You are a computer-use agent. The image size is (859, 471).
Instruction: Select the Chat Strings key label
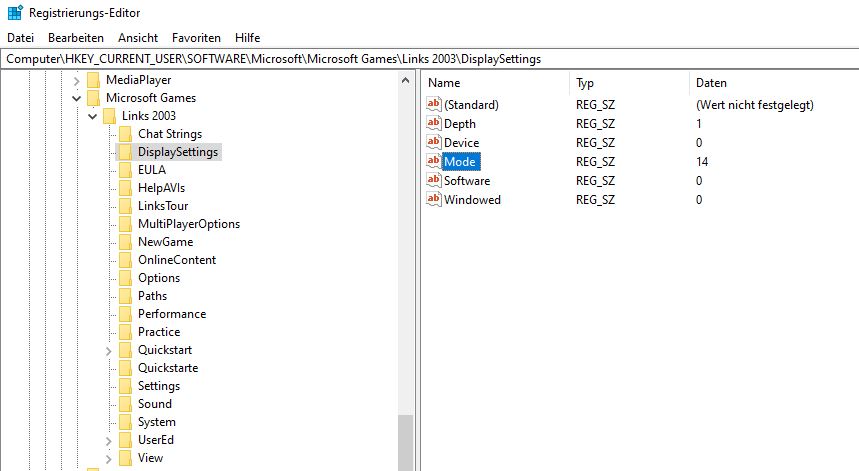(170, 134)
